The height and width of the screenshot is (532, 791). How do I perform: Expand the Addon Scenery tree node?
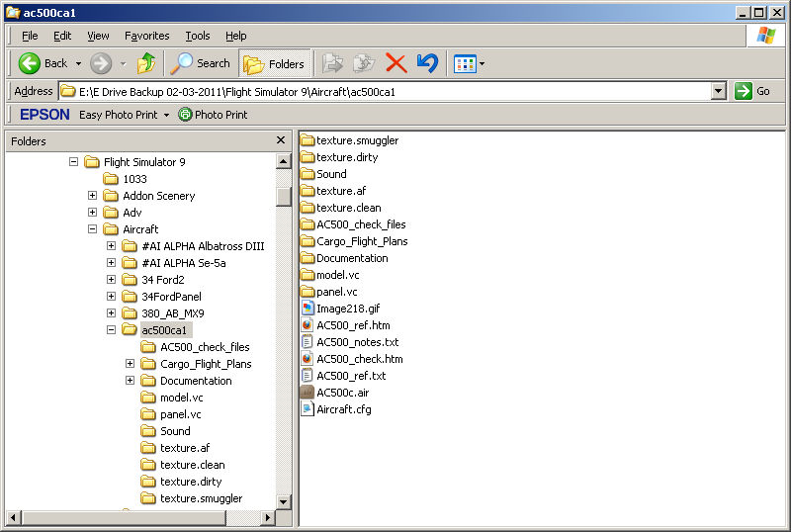pyautogui.click(x=92, y=196)
